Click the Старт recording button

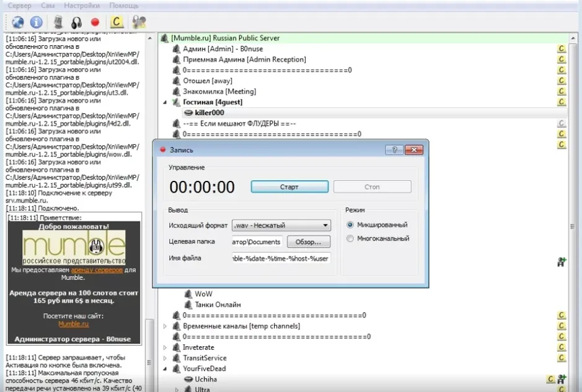coord(289,186)
